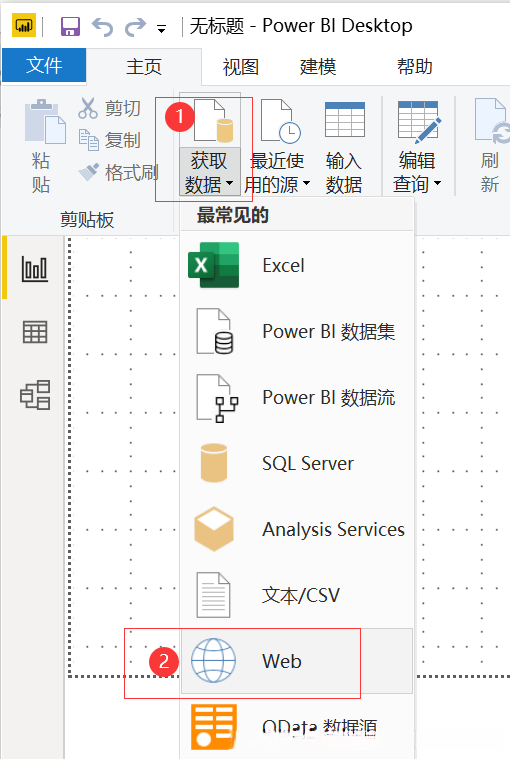This screenshot has width=510, height=759.
Task: Click the Save icon in title bar
Action: pyautogui.click(x=70, y=26)
